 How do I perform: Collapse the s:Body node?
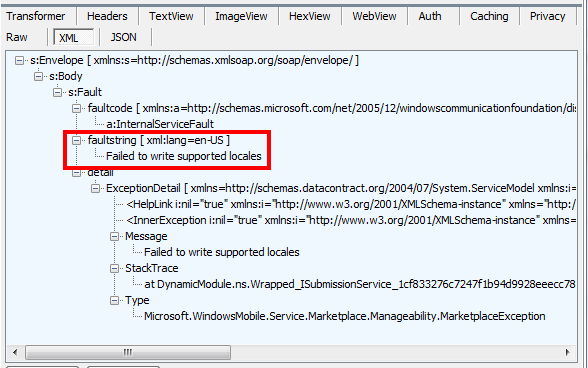(38, 77)
